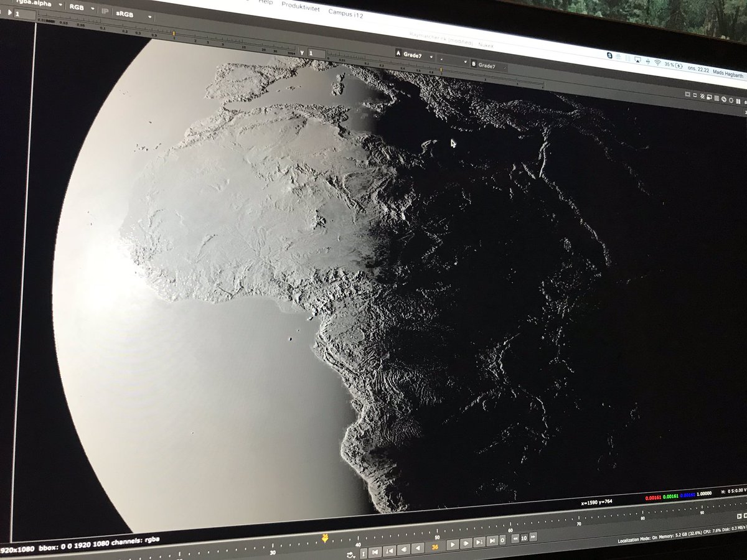Click the Skype icon in menu bar
Image resolution: width=747 pixels, height=560 pixels.
pyautogui.click(x=609, y=55)
